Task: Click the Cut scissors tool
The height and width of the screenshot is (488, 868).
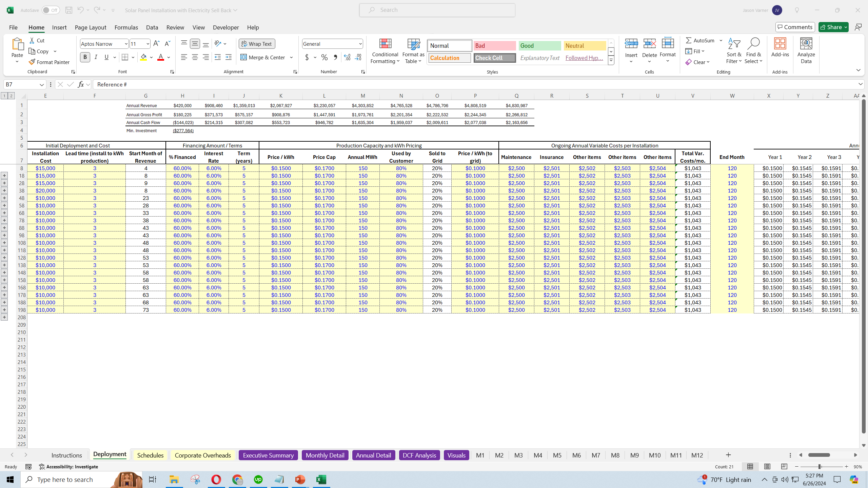Action: coord(37,40)
